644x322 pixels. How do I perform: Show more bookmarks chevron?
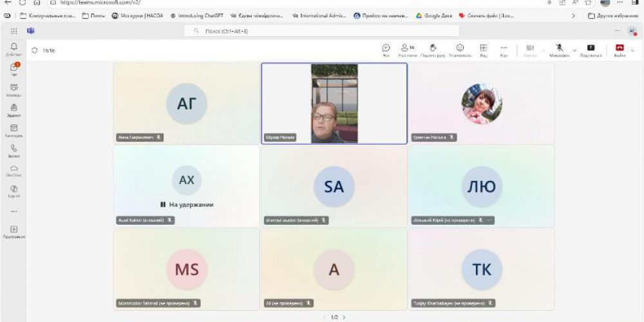point(573,15)
